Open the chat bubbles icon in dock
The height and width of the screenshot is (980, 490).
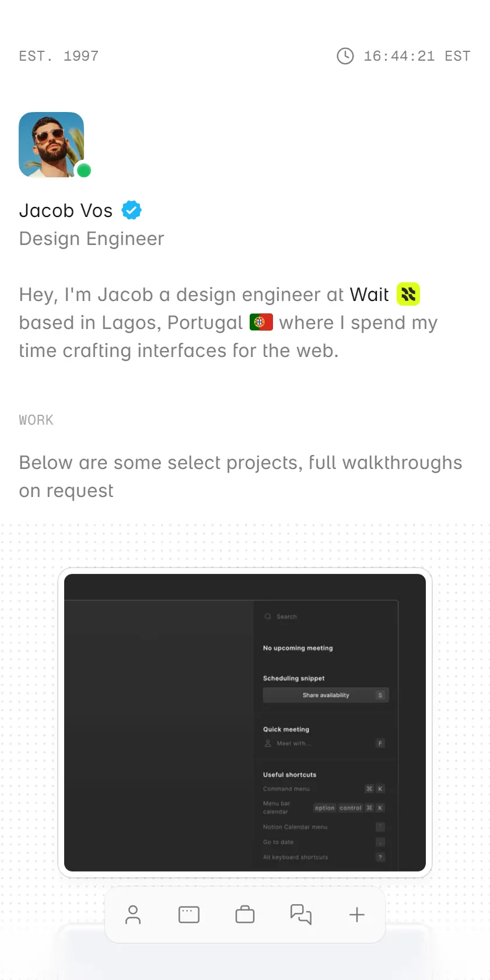click(301, 915)
